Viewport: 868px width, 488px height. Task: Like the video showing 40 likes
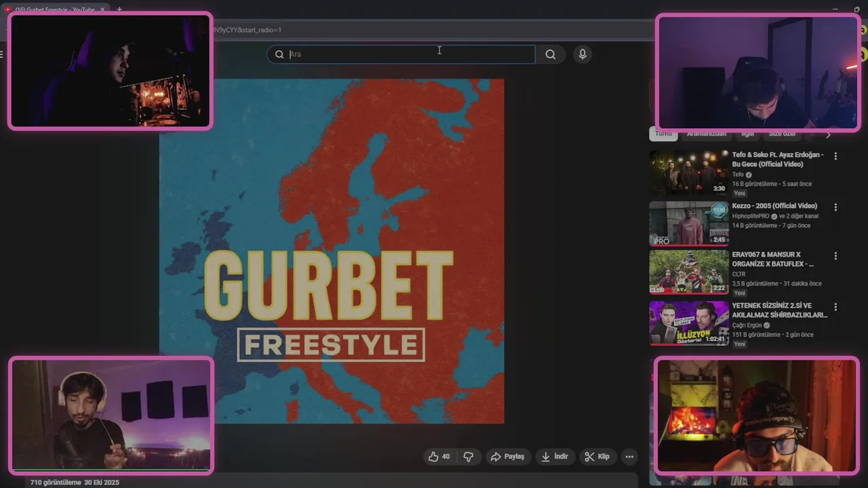pos(439,457)
